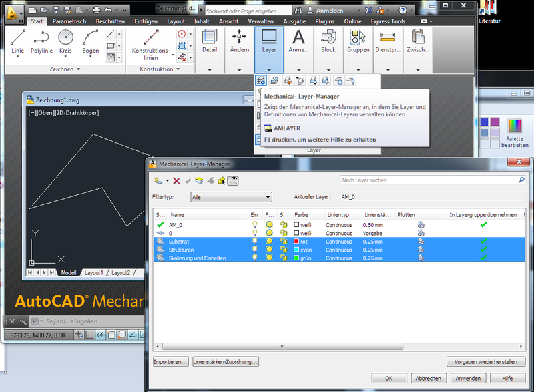The image size is (534, 392).
Task: Select the Bogen arc tool
Action: 91,41
